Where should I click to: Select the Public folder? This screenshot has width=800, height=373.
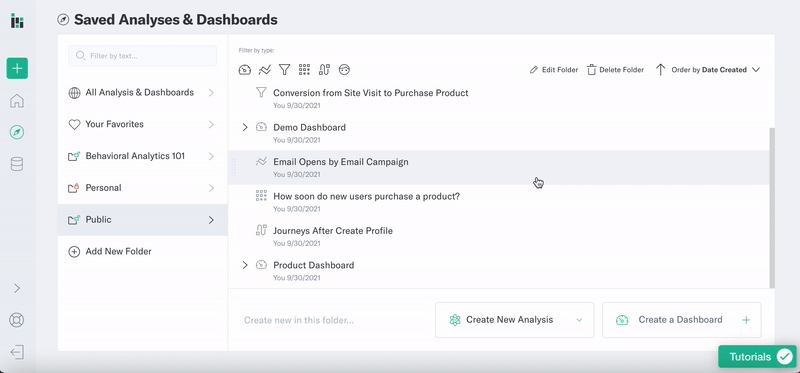[x=142, y=220]
